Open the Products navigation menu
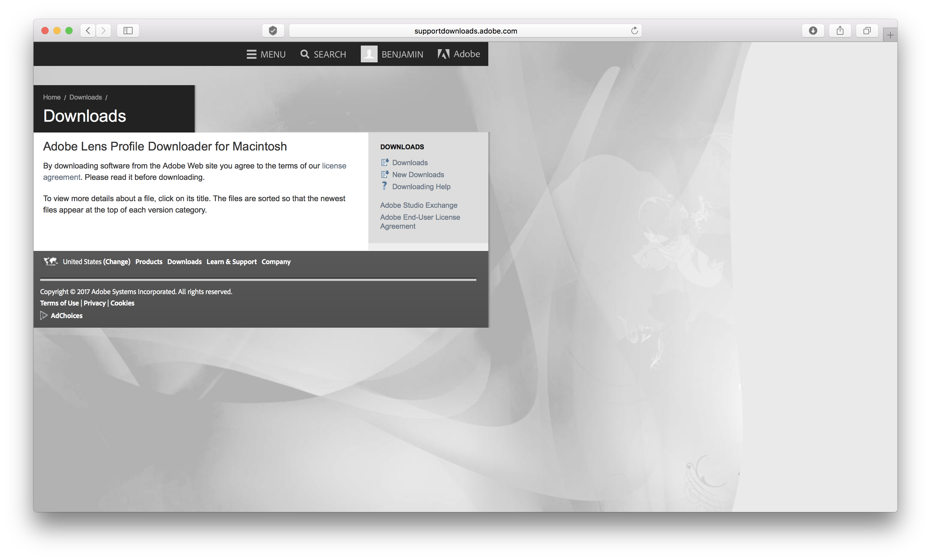Image resolution: width=931 pixels, height=560 pixels. pyautogui.click(x=148, y=261)
